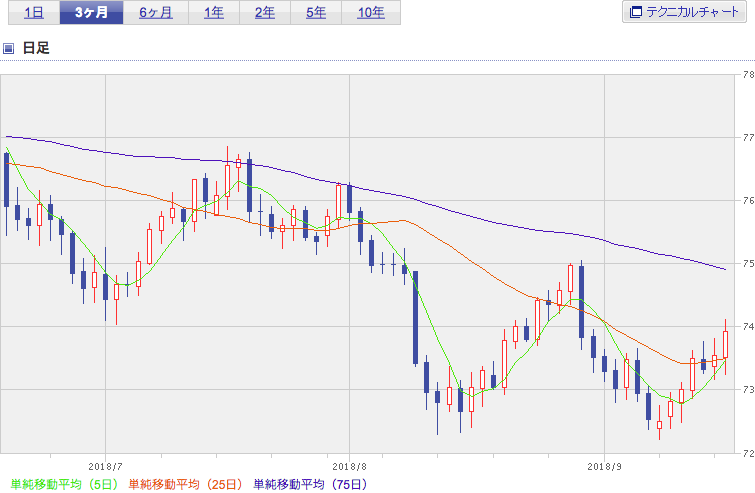Switch to the 1日 chart tab
The image size is (755, 493).
(34, 13)
